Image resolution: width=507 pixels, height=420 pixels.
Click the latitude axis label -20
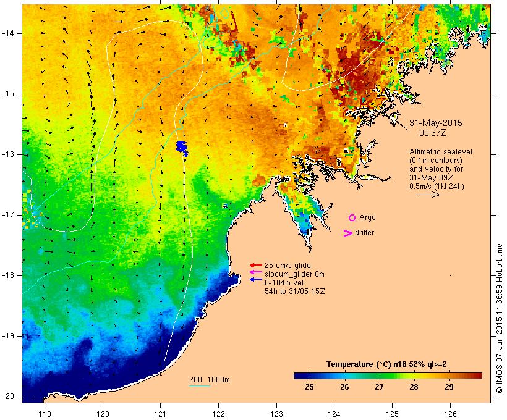tap(8, 397)
